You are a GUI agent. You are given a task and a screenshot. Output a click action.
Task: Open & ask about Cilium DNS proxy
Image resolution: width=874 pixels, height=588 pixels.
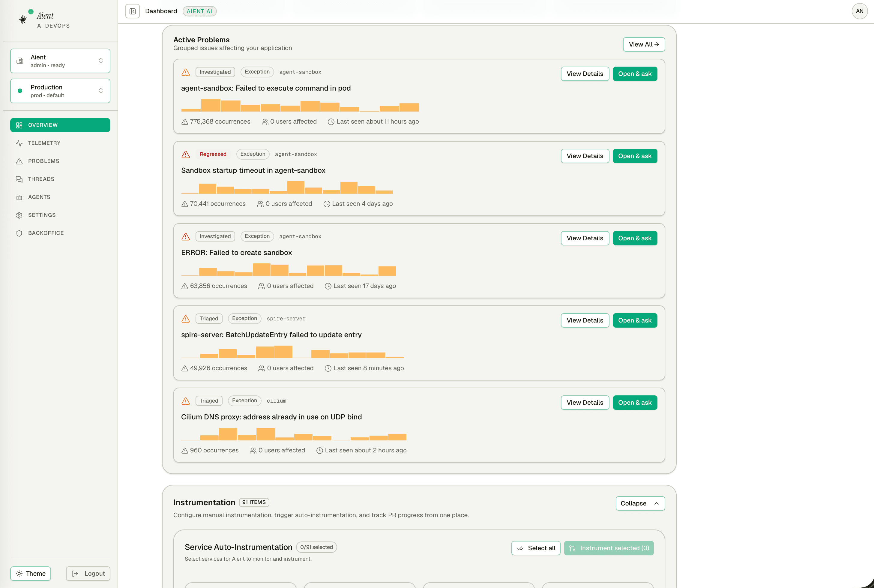(635, 402)
